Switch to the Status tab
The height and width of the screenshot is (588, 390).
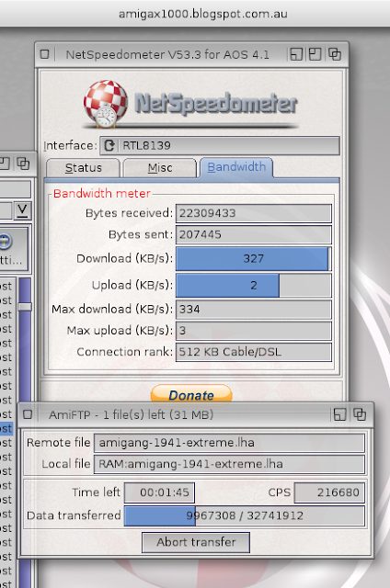click(84, 167)
